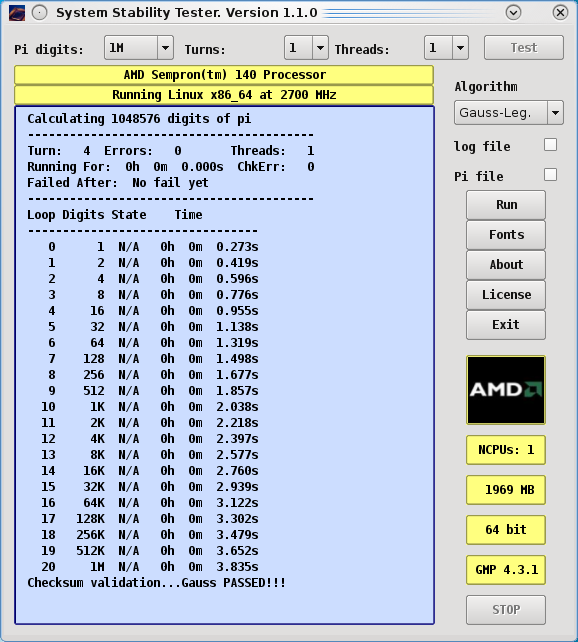Close the System Stability Tester window

tap(560, 13)
